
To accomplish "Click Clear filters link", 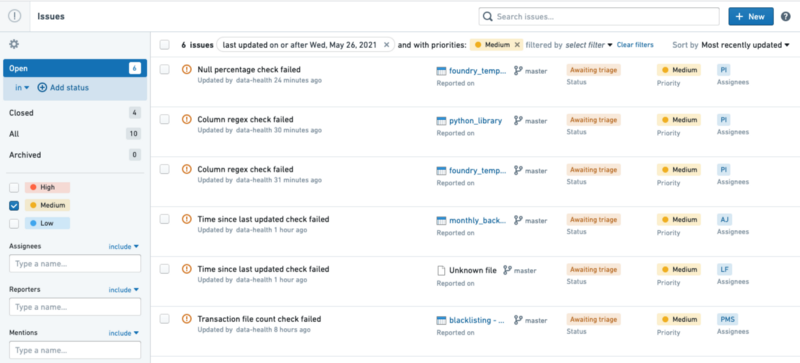I will [x=635, y=45].
